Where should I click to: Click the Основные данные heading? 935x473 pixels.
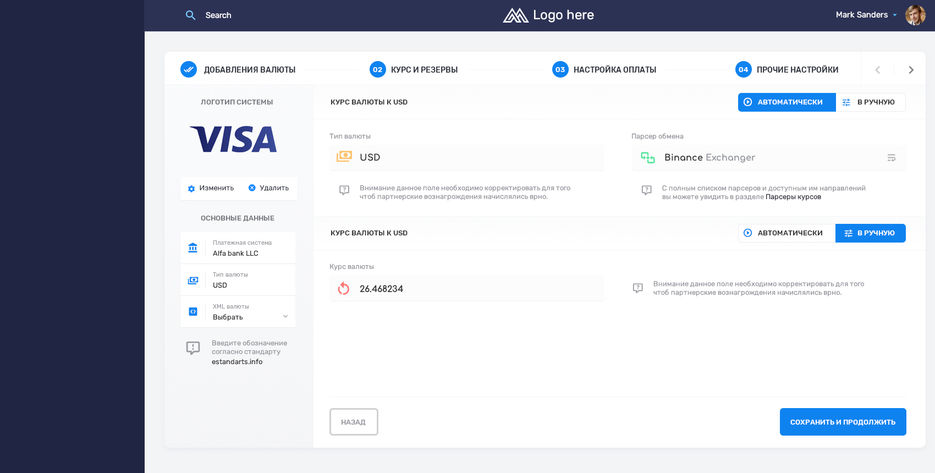[237, 218]
